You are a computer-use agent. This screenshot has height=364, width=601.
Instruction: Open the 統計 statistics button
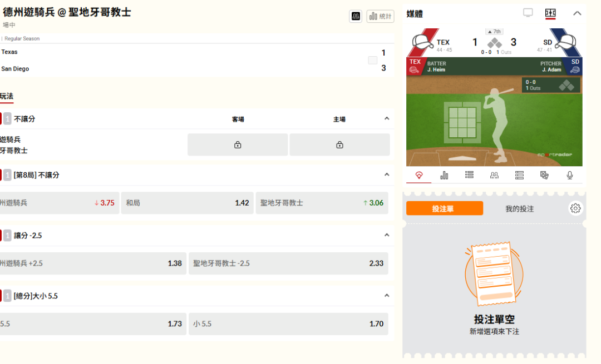380,16
